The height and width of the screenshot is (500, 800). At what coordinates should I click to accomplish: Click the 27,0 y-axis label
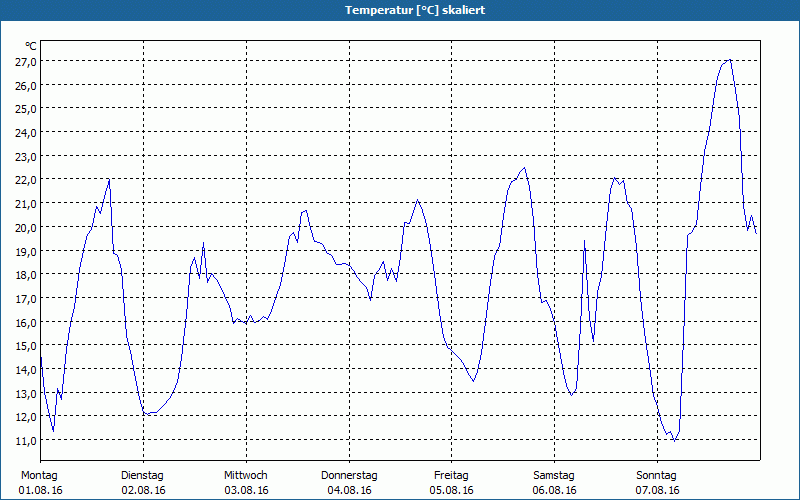(x=26, y=62)
